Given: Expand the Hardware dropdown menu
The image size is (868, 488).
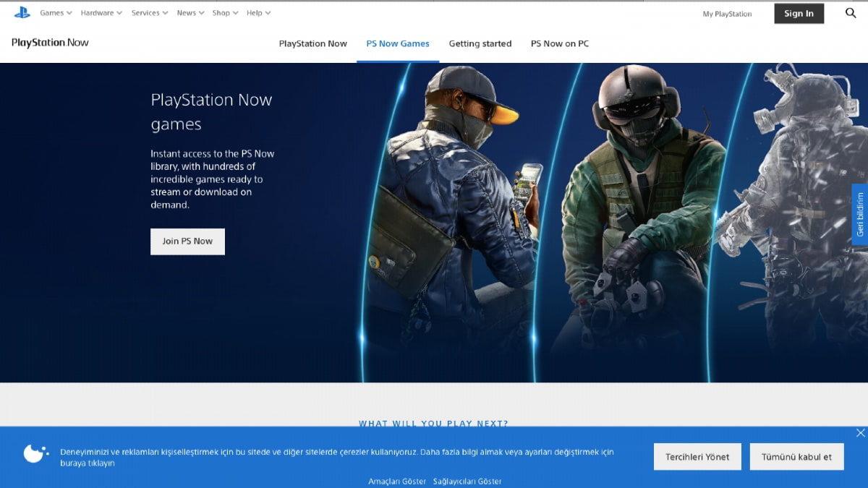Looking at the screenshot, I should coord(101,13).
